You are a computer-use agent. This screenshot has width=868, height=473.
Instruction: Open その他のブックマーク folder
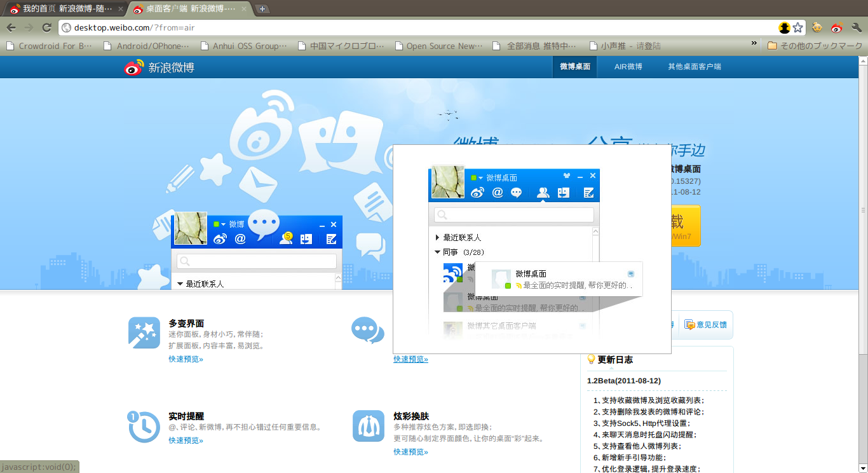[815, 46]
